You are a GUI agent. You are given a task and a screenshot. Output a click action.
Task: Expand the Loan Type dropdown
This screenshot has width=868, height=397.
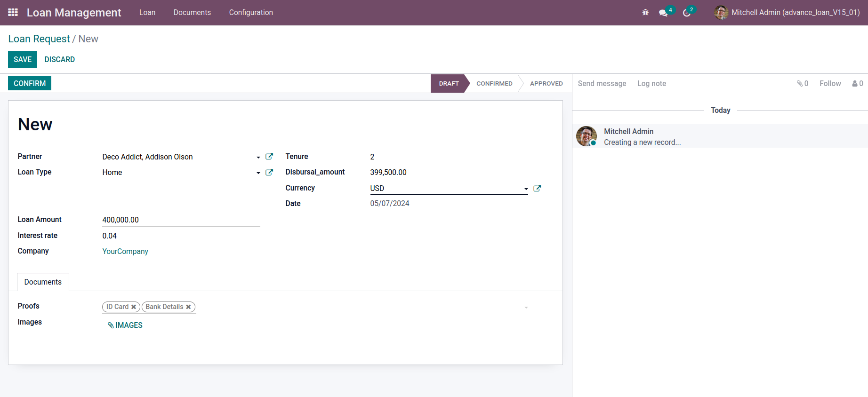[x=258, y=173]
